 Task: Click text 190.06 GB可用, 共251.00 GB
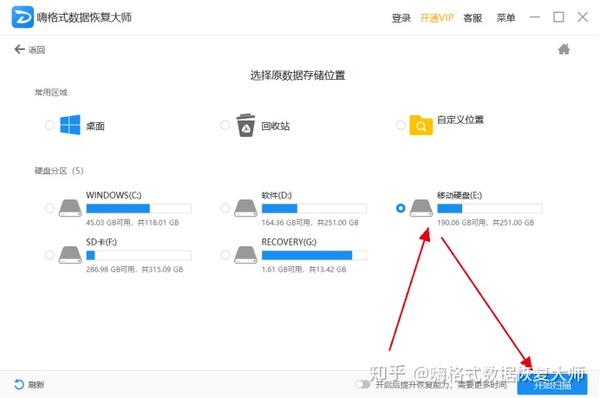[486, 222]
